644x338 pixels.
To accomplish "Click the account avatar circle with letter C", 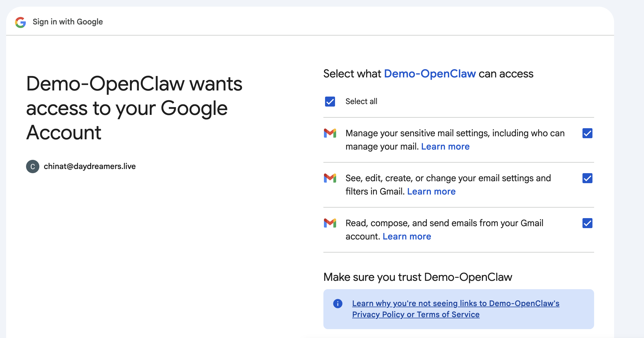I will 33,166.
